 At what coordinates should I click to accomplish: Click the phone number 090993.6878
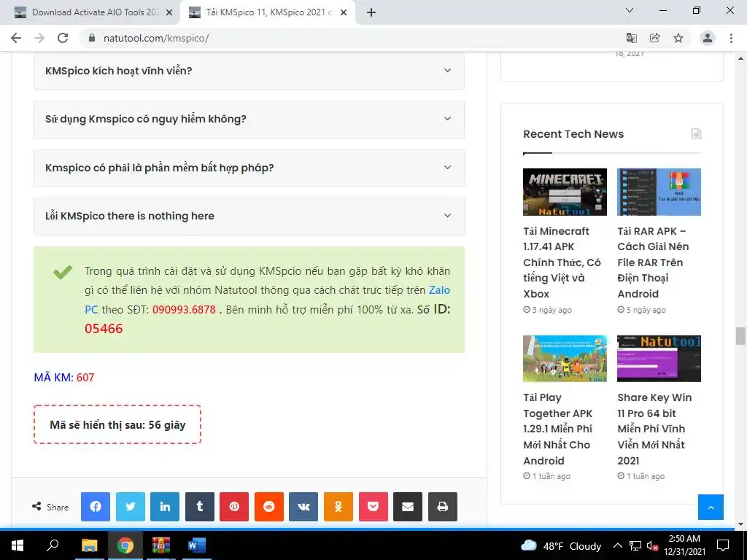coord(184,309)
